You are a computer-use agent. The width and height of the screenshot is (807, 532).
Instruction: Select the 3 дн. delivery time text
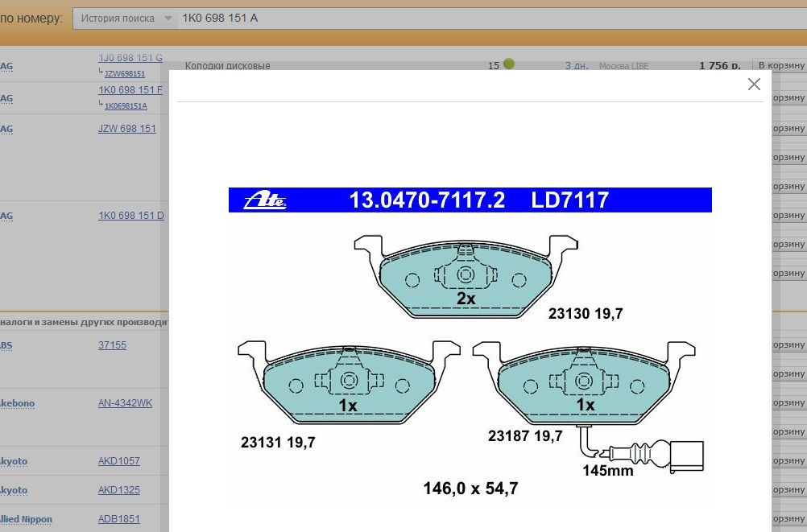577,66
